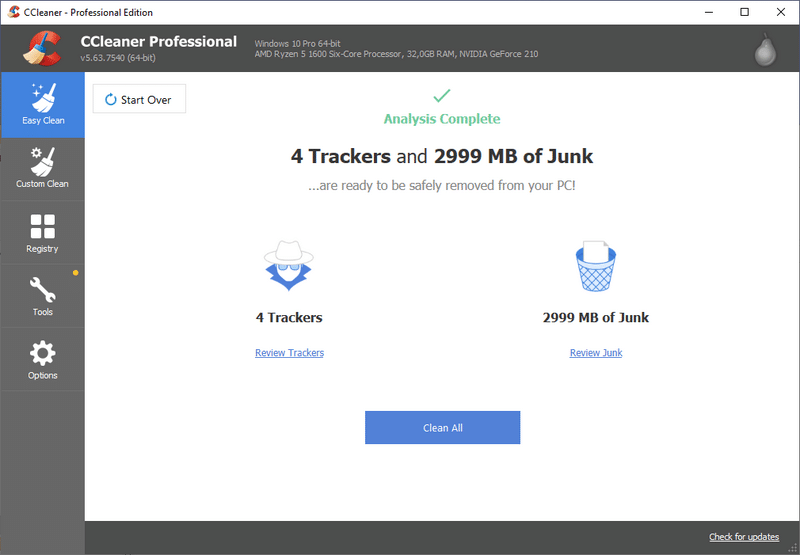
Task: Click the "2999 MB of Junk" label under the bin
Action: tap(595, 318)
